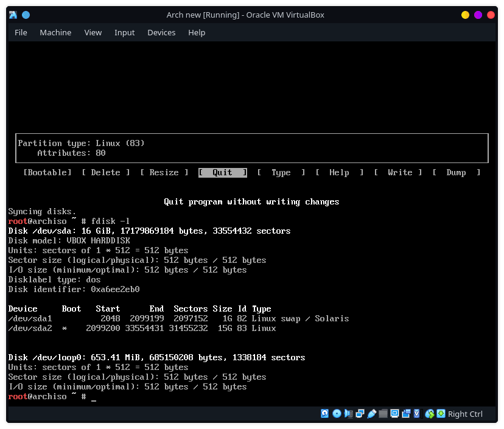
Task: Click the Right Ctrl host key label
Action: click(x=465, y=414)
